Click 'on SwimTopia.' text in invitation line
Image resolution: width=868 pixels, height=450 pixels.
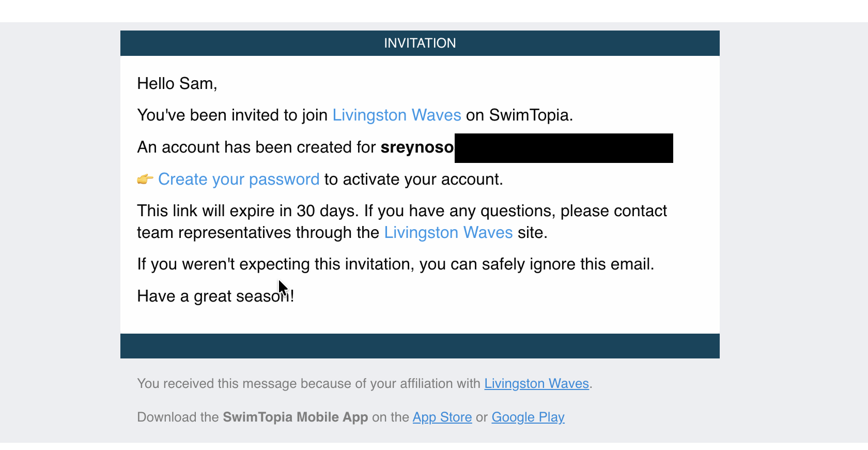(x=520, y=115)
